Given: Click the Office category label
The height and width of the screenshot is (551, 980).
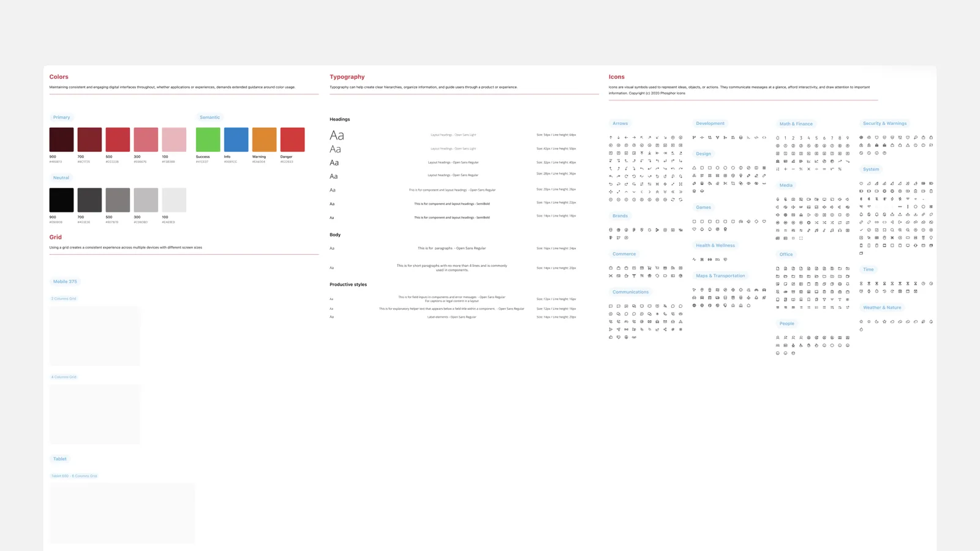Looking at the screenshot, I should tap(786, 255).
